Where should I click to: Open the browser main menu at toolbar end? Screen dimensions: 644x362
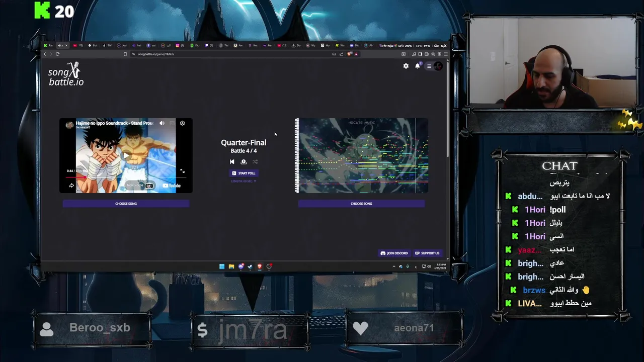coord(446,54)
